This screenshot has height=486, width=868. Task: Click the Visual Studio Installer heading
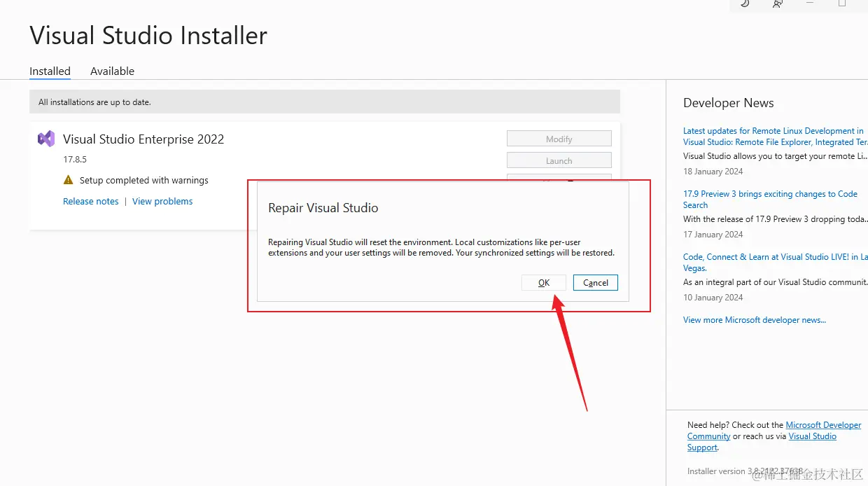click(x=148, y=36)
